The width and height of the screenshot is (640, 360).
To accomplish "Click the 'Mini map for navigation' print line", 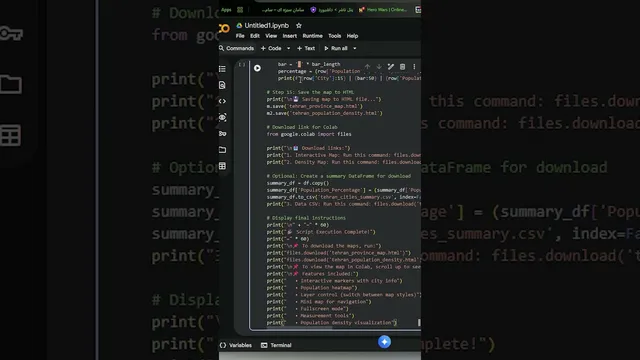I will (319, 302).
